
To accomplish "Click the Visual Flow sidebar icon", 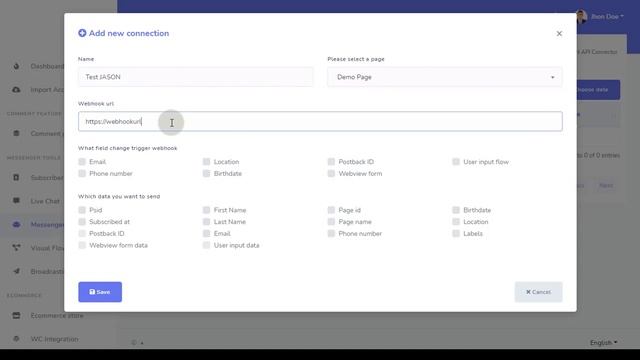I will click(16, 247).
